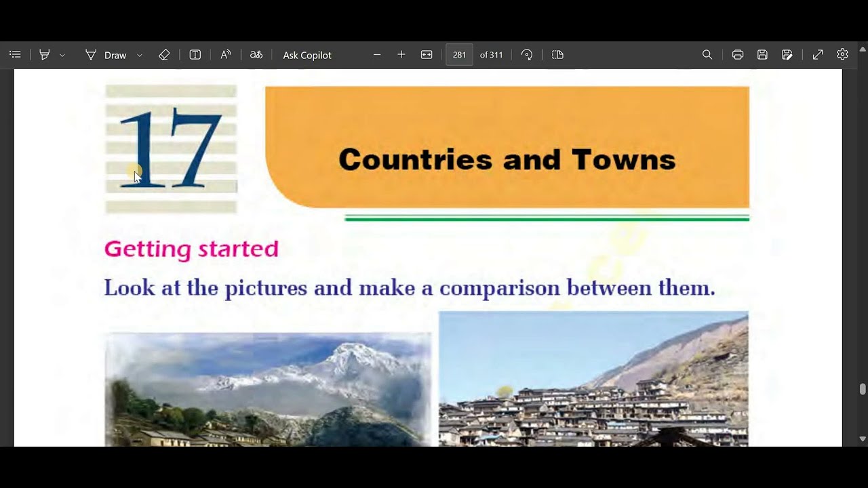
Task: Start Read aloud
Action: 226,55
